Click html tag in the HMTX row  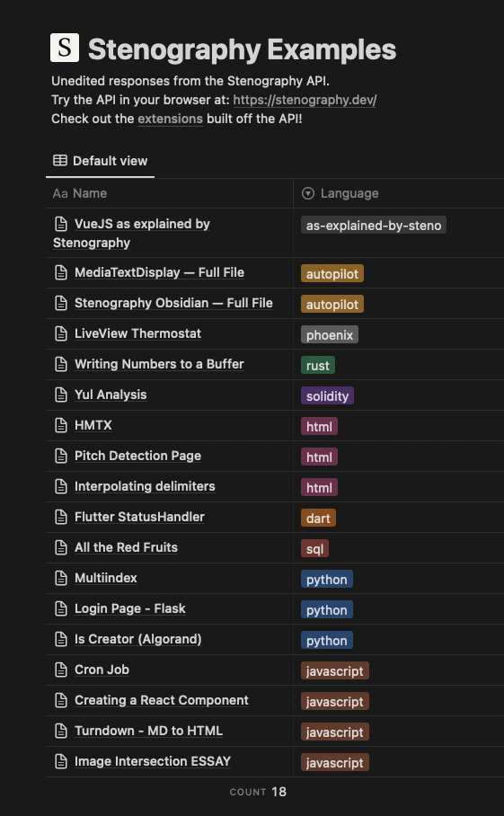319,427
